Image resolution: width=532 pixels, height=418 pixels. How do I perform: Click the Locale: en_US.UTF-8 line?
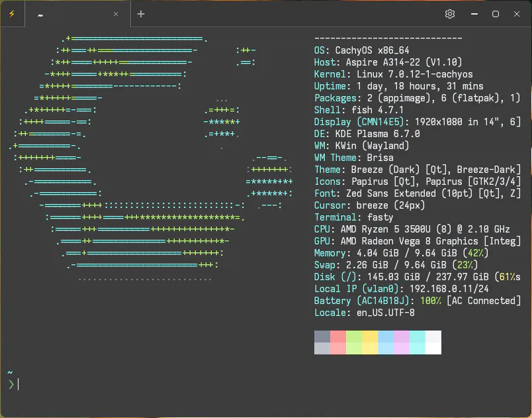pyautogui.click(x=365, y=313)
